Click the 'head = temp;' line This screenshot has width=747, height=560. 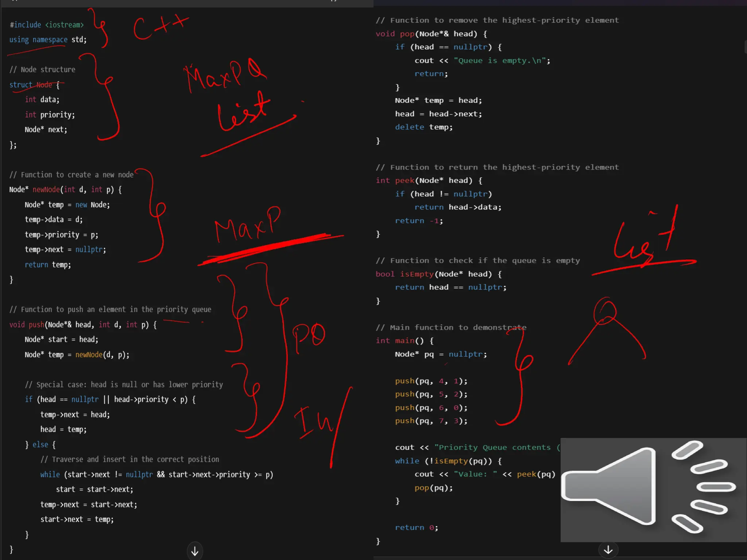63,429
